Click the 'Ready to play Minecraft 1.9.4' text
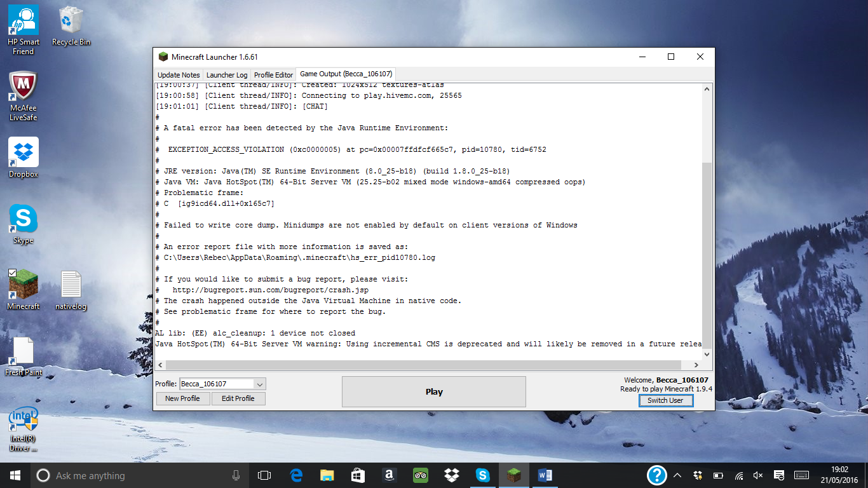Screen dimensions: 868x488 (x=666, y=389)
